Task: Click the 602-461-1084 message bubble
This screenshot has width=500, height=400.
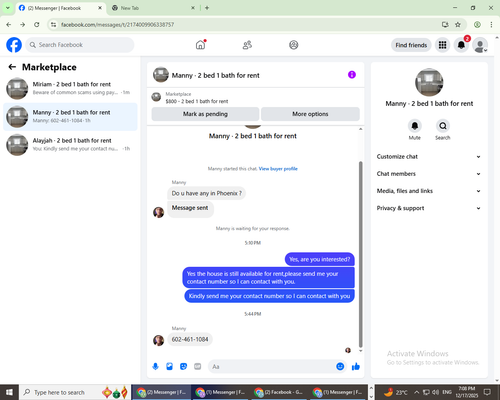Action: 190,339
